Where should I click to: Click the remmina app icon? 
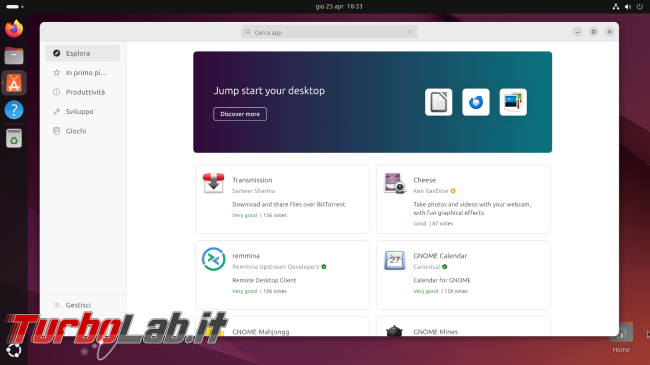click(213, 259)
